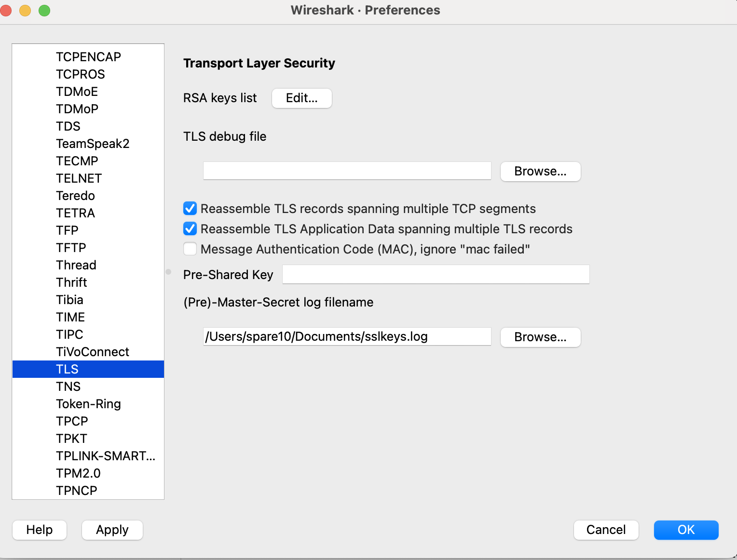
Task: Open Token-Ring protocol preferences
Action: (x=88, y=404)
